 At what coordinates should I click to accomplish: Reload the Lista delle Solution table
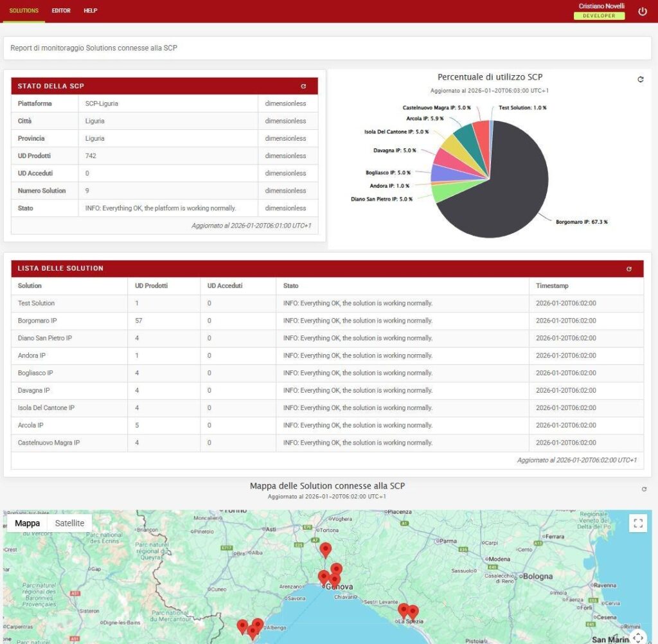628,269
